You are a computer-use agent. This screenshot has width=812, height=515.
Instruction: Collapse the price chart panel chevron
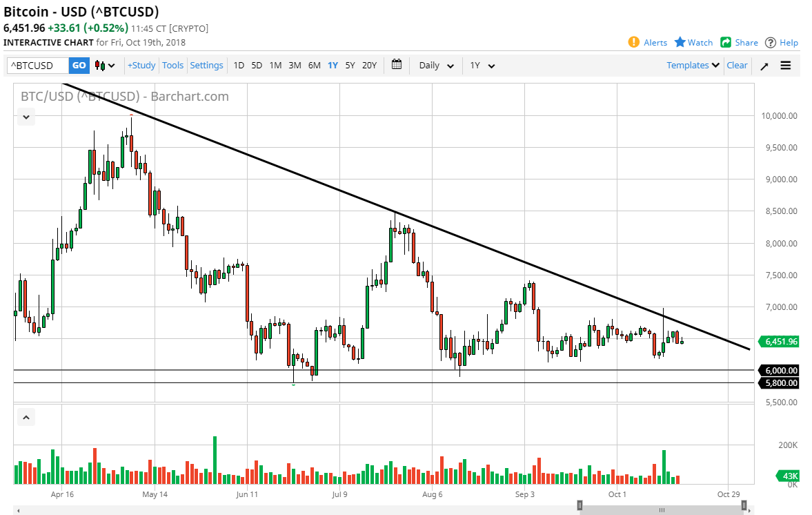(x=26, y=117)
